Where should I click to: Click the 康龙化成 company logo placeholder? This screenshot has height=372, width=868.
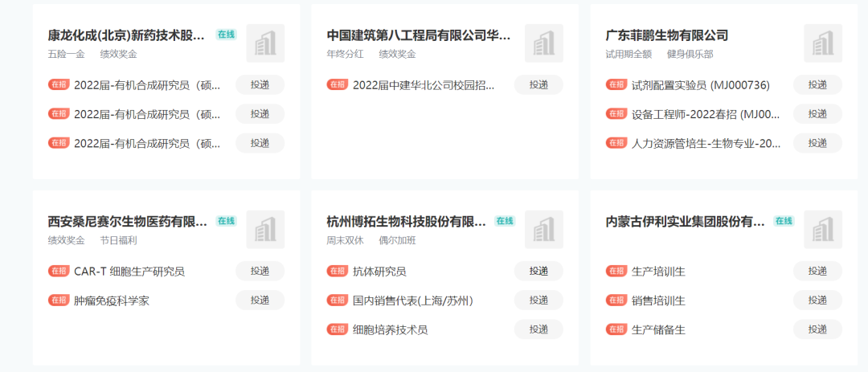[265, 43]
